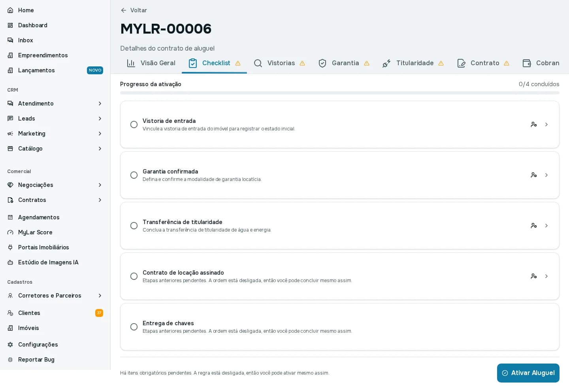
Task: Go back with the Voltar link
Action: pyautogui.click(x=134, y=10)
